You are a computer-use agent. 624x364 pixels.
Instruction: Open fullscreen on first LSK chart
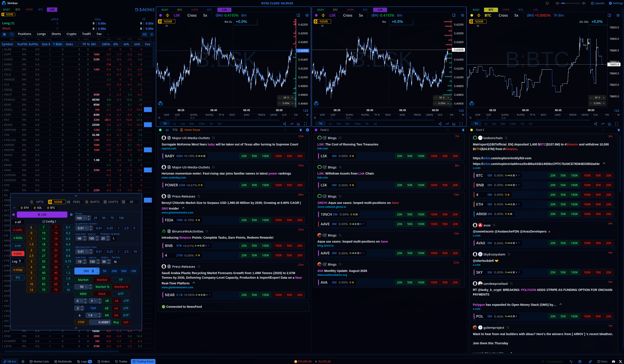(x=306, y=124)
